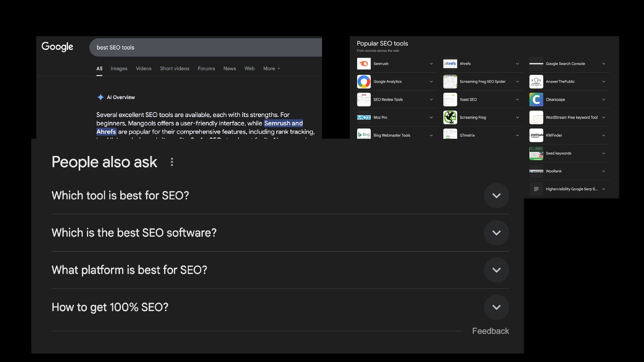Select the All search tab
644x362 pixels.
99,68
